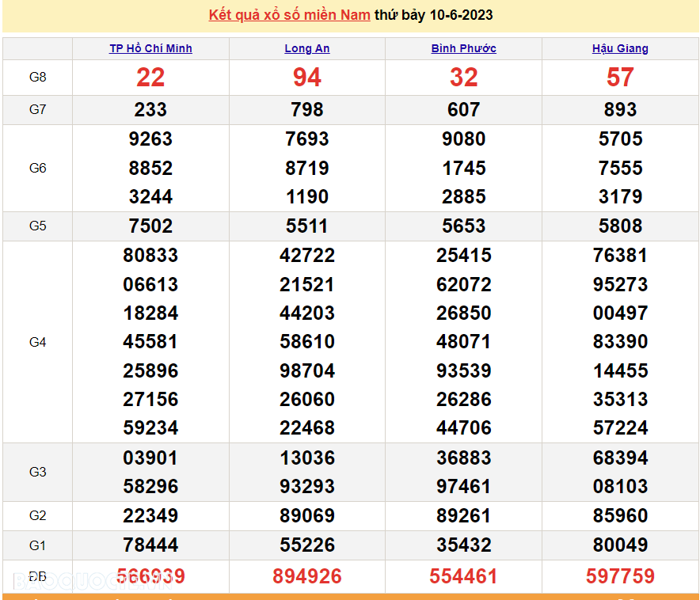Select the special prize number 894926

(307, 576)
